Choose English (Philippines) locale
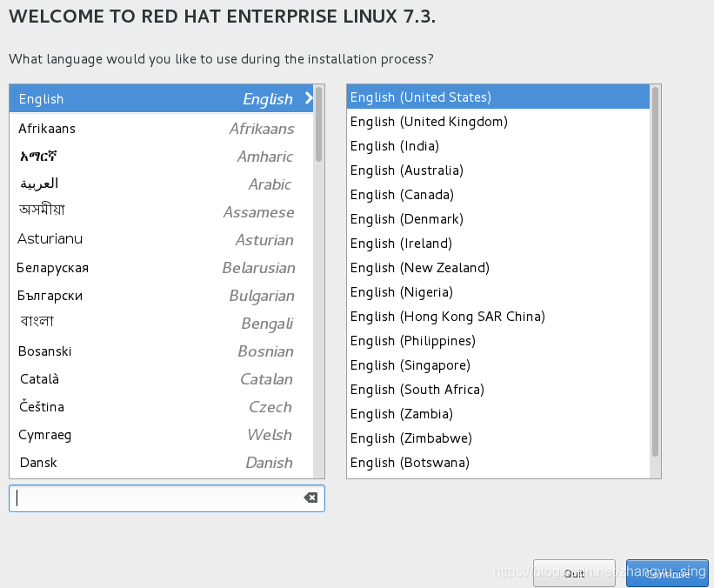 pyautogui.click(x=498, y=341)
